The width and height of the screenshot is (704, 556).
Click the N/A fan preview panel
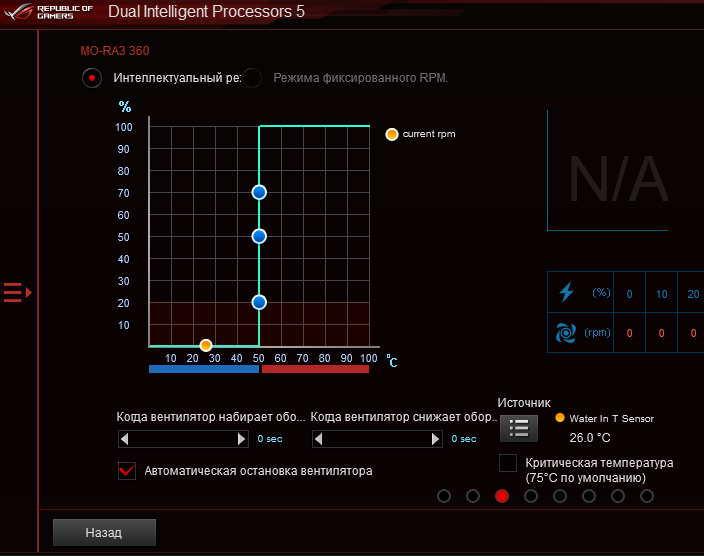(608, 171)
